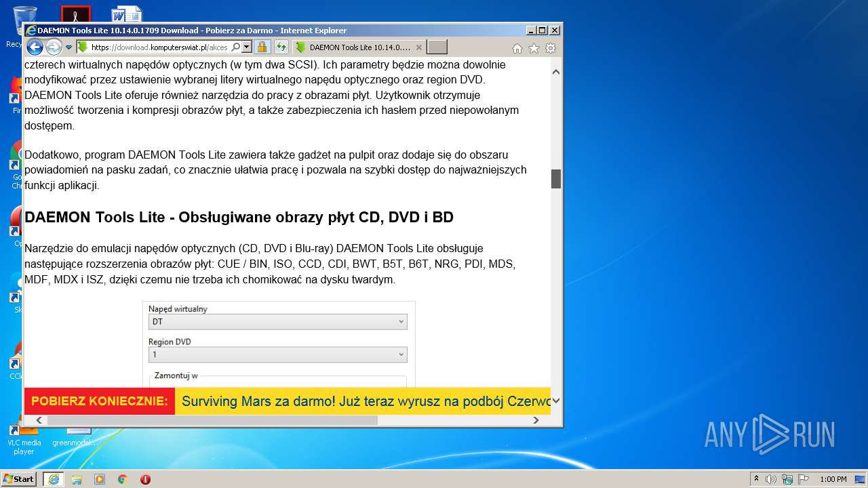
Task: Open Windows Explorer from the taskbar
Action: tap(77, 479)
